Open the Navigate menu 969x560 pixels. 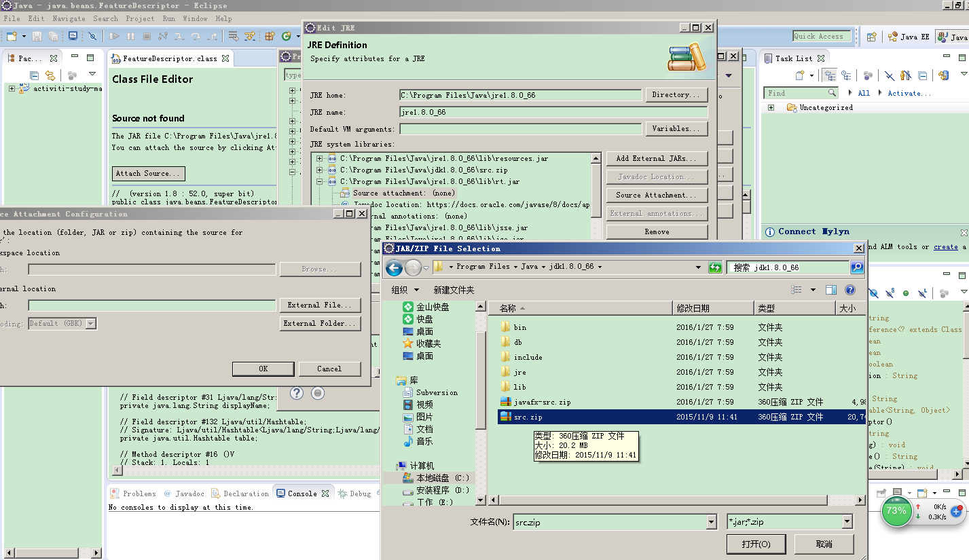(69, 18)
